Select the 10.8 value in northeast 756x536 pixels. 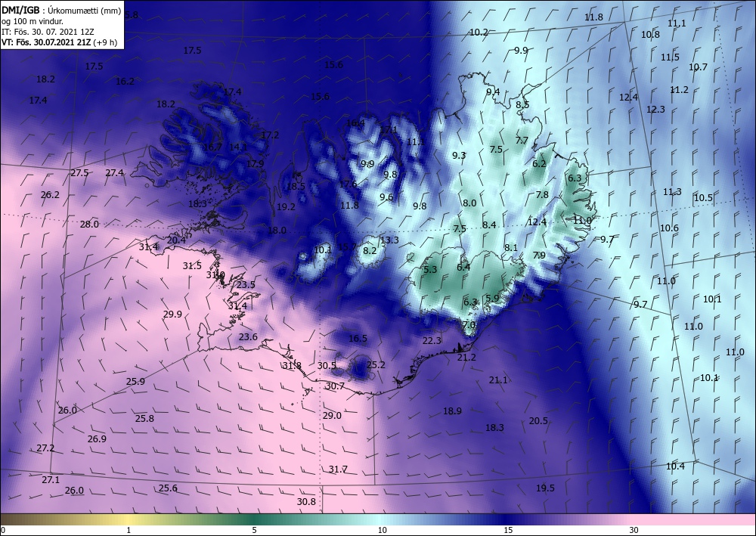point(650,34)
